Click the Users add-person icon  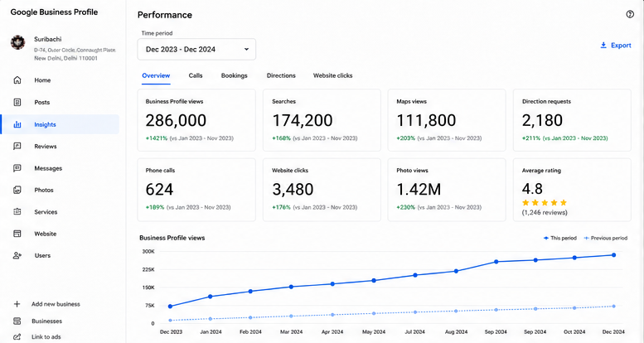click(x=17, y=255)
